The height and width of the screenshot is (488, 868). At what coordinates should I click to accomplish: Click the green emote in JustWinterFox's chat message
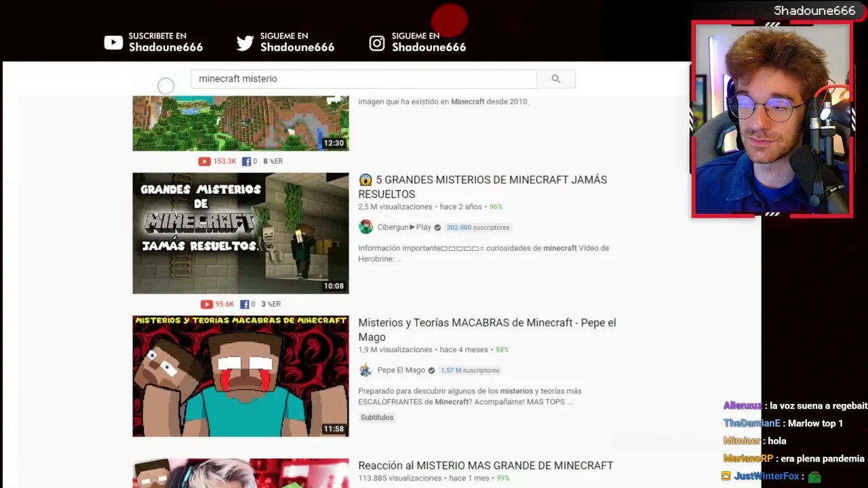(x=814, y=476)
